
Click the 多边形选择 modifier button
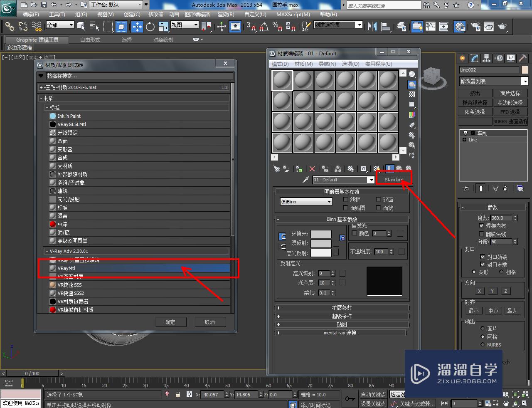pyautogui.click(x=510, y=102)
